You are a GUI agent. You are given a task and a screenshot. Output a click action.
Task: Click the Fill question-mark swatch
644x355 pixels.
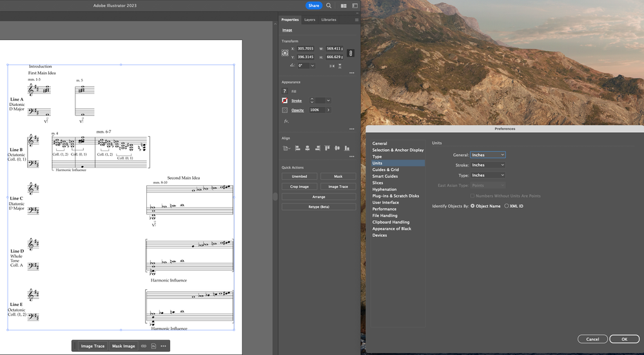[x=285, y=91]
